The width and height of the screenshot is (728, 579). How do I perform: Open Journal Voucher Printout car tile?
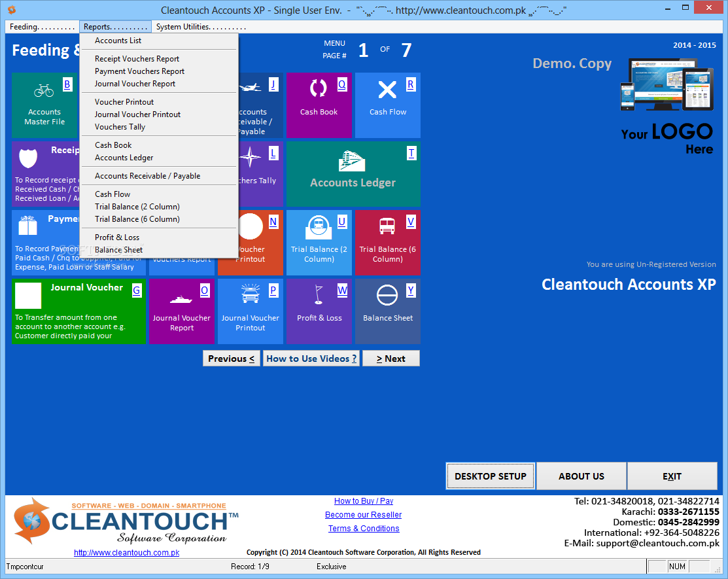click(251, 311)
